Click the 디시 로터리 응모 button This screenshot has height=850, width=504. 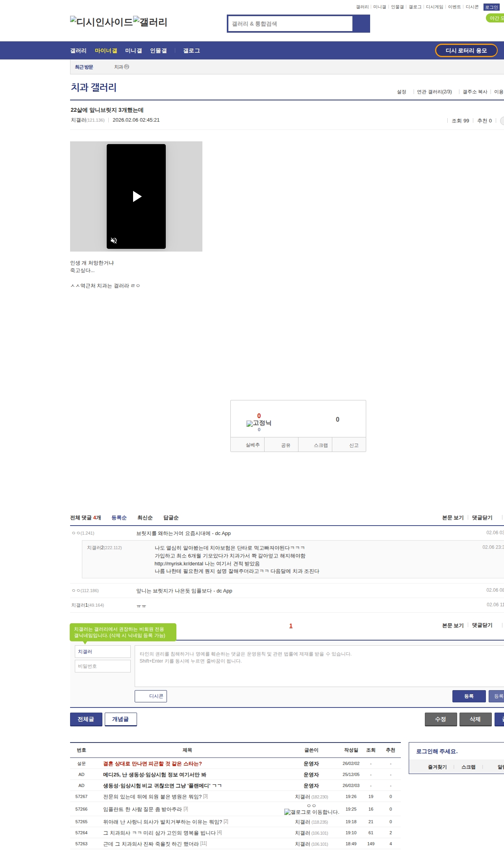click(x=466, y=50)
